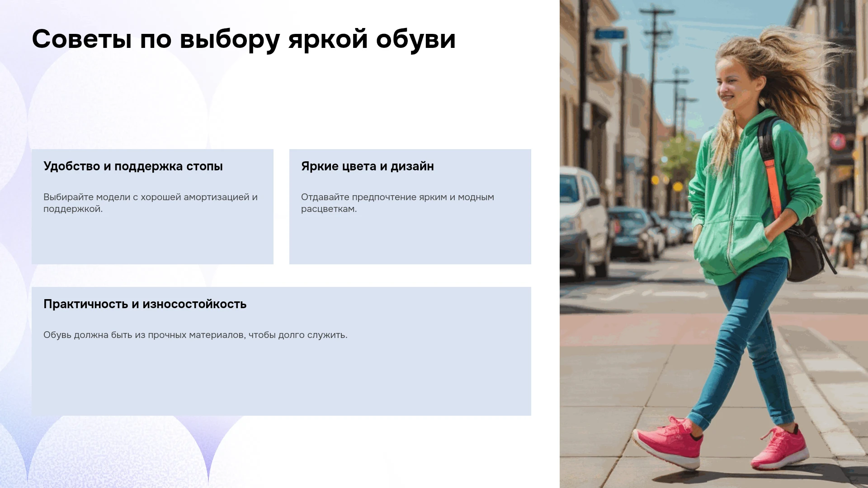Select the heading 'Практичность и износостойкость'

[145, 304]
